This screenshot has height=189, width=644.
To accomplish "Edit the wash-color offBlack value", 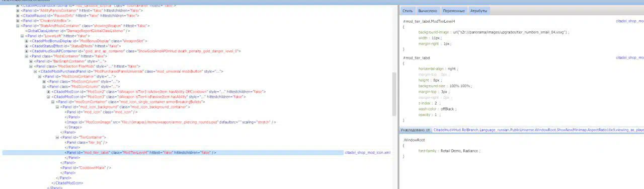I will [x=448, y=109].
